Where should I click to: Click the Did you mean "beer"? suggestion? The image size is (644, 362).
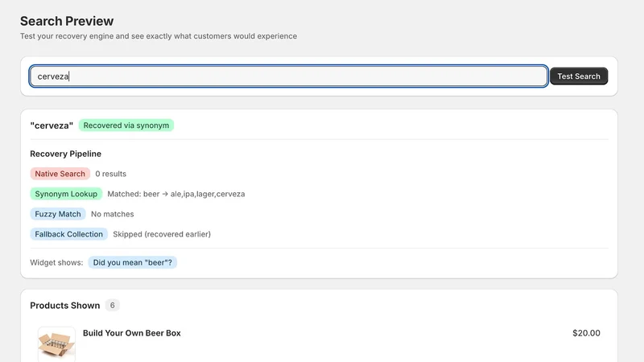(133, 262)
